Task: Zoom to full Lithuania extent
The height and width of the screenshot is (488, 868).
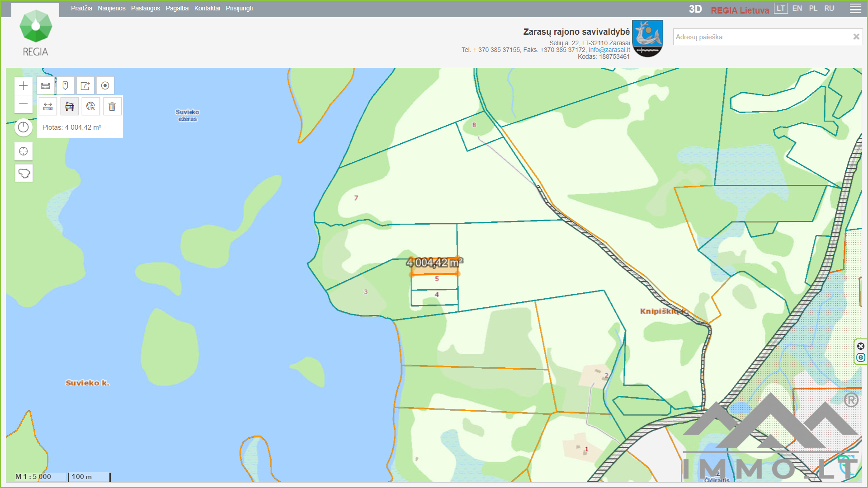Action: [24, 174]
